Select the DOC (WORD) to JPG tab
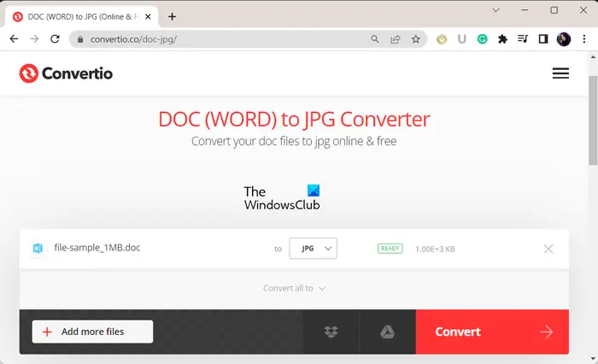 point(82,17)
